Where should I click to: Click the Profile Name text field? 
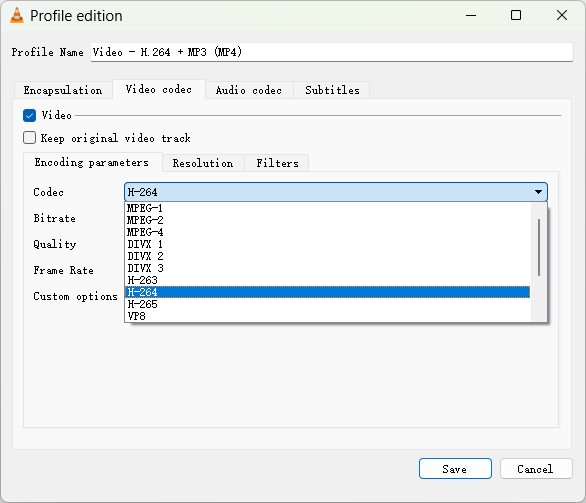pos(331,52)
